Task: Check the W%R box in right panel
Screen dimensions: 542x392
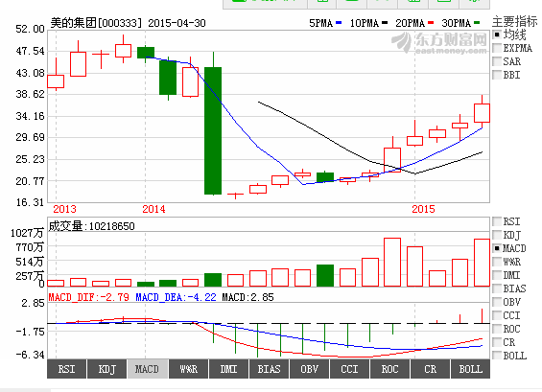Action: [x=497, y=262]
